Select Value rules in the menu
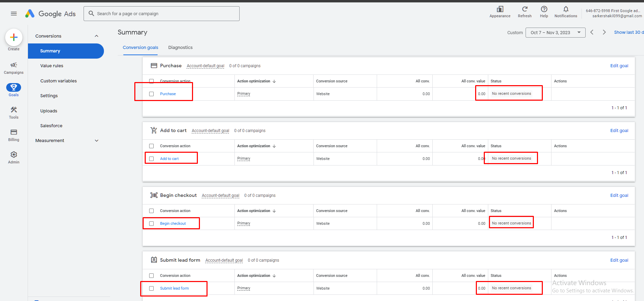This screenshot has width=644, height=301. pos(52,66)
